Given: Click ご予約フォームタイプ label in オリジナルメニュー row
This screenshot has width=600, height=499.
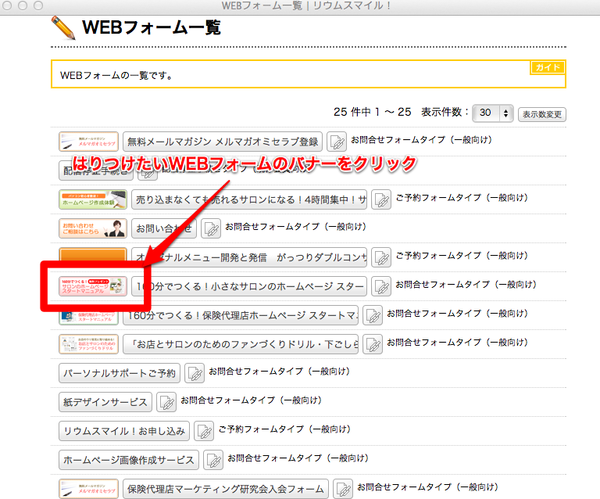Looking at the screenshot, I should click(x=461, y=256).
